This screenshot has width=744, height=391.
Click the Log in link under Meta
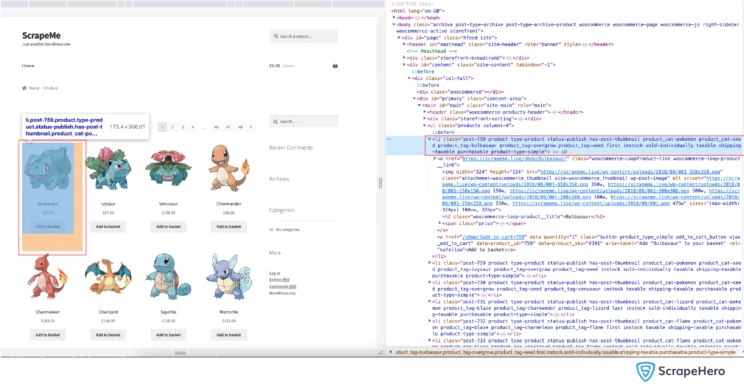coord(275,273)
